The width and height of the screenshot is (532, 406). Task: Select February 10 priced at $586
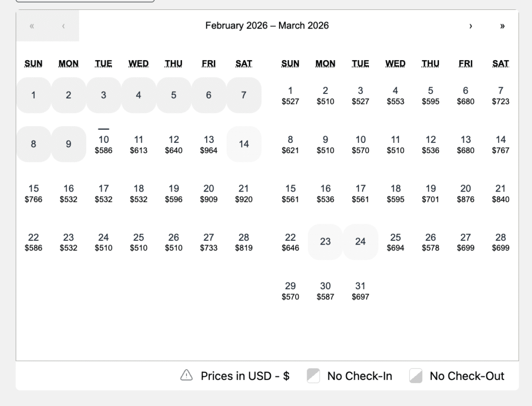103,144
